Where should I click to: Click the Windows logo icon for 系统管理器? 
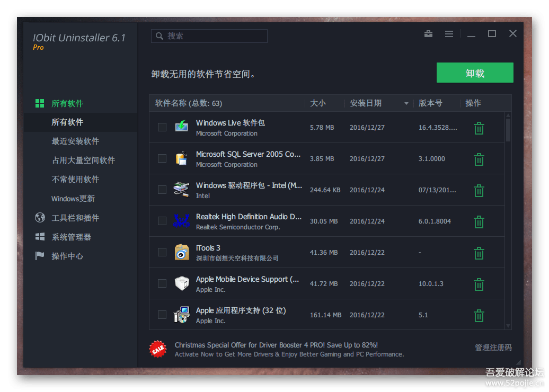click(40, 237)
